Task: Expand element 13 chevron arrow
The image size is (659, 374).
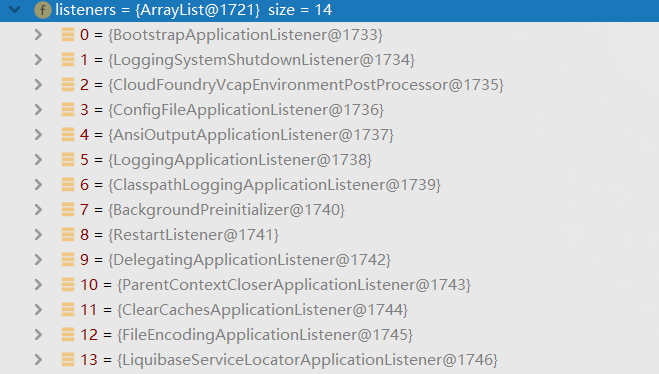Action: tap(38, 360)
